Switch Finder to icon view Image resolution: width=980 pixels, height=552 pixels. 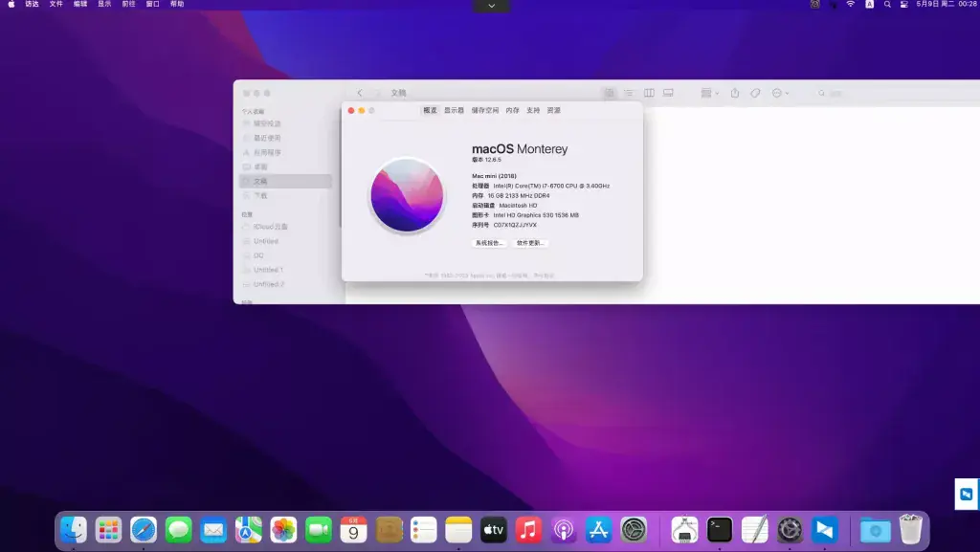(x=610, y=93)
